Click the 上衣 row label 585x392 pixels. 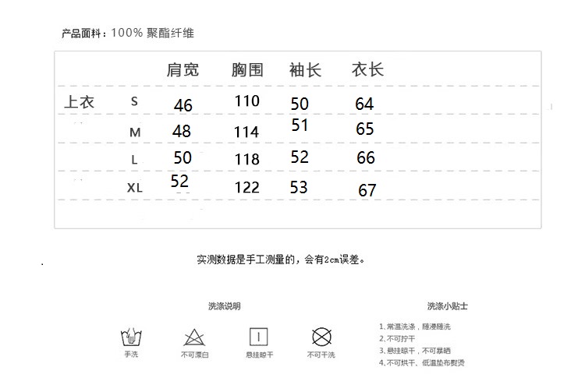coord(79,102)
